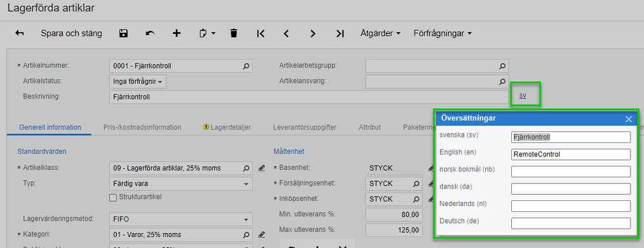Toggle the Strukturartikel checkbox
This screenshot has width=644, height=248.
[x=113, y=198]
